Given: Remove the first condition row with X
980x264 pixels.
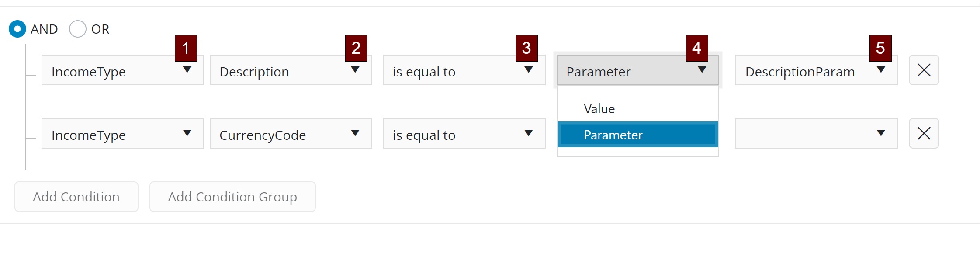Looking at the screenshot, I should tap(924, 70).
